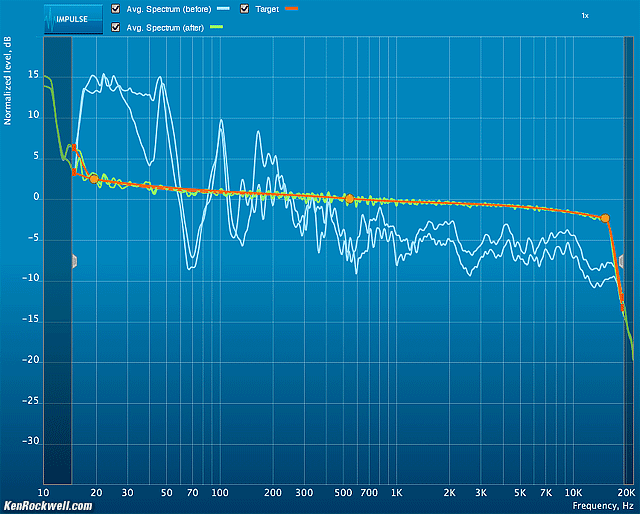
Task: Click the left low-frequency limit handle
Action: point(73,261)
